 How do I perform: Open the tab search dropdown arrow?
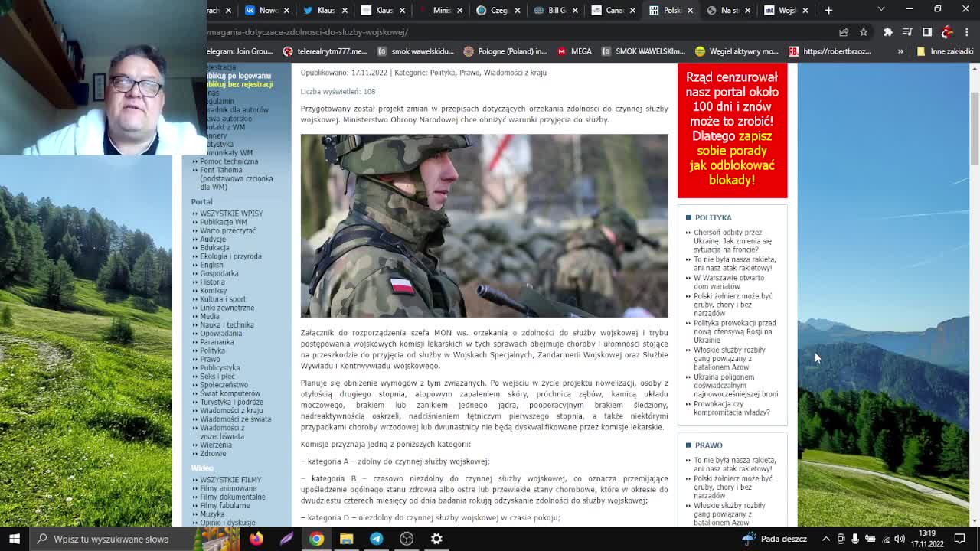click(x=881, y=10)
